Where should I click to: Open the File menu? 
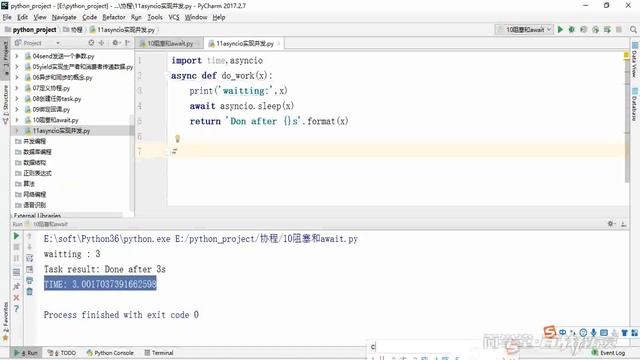tap(7, 17)
